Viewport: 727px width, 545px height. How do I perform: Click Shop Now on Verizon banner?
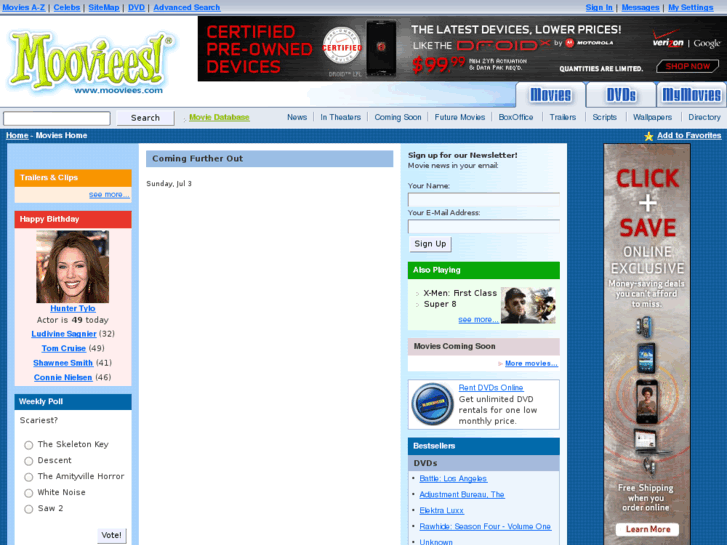(688, 66)
